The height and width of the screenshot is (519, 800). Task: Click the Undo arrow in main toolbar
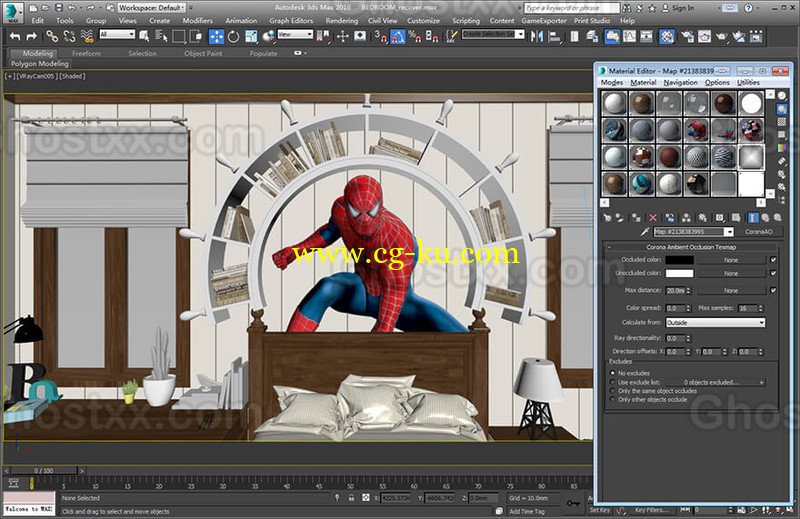point(15,36)
